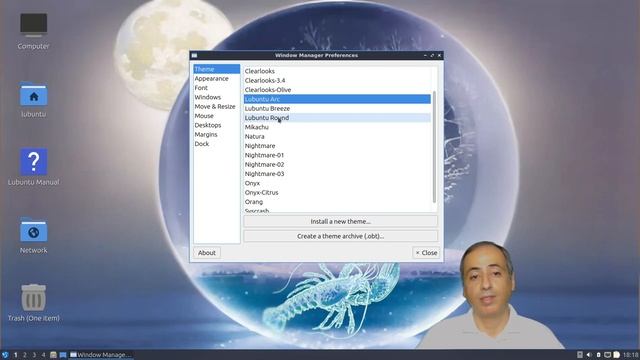Open the Margins section
Screen dimensions: 640x360
216,135
